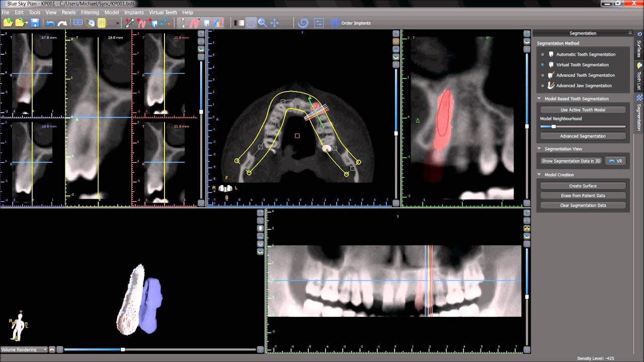Click the Create Surface button
644x362 pixels.
tap(583, 186)
